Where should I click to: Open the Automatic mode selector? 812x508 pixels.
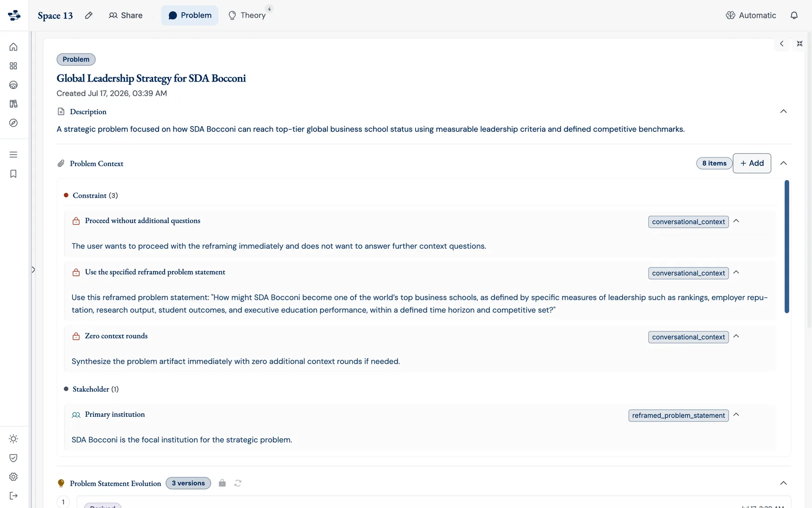click(x=751, y=15)
